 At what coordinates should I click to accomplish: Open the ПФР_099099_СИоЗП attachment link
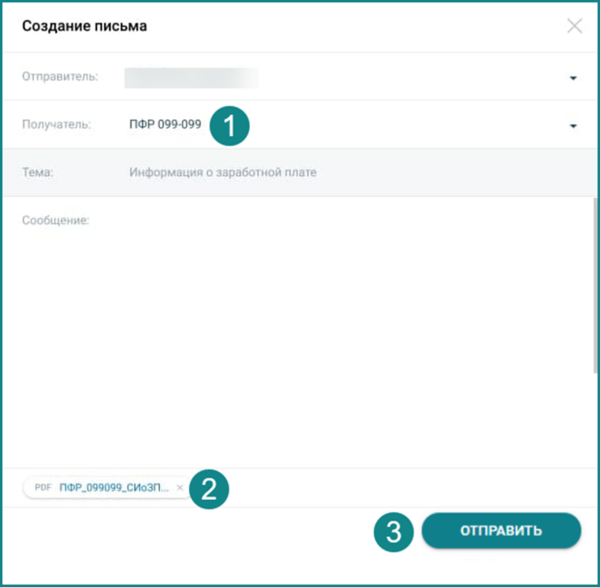(114, 487)
